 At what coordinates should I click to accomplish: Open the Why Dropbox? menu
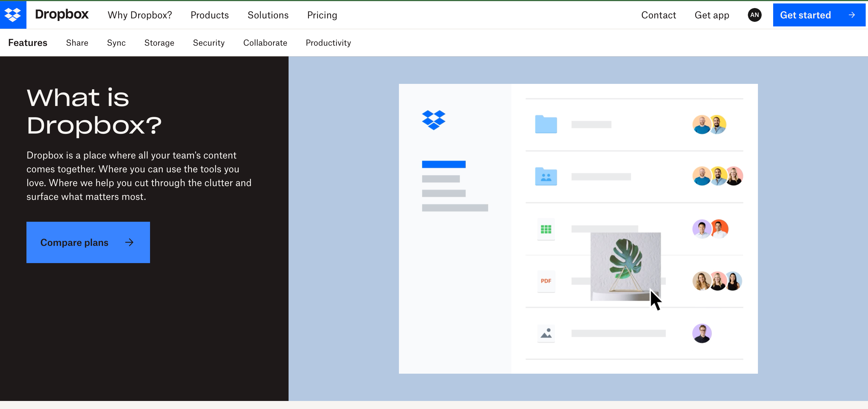(x=140, y=15)
